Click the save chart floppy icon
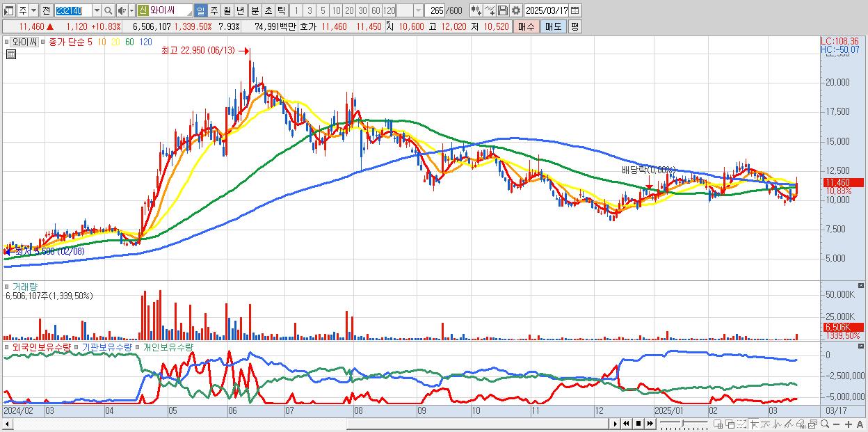Image resolution: width=868 pixels, height=432 pixels. point(502,10)
